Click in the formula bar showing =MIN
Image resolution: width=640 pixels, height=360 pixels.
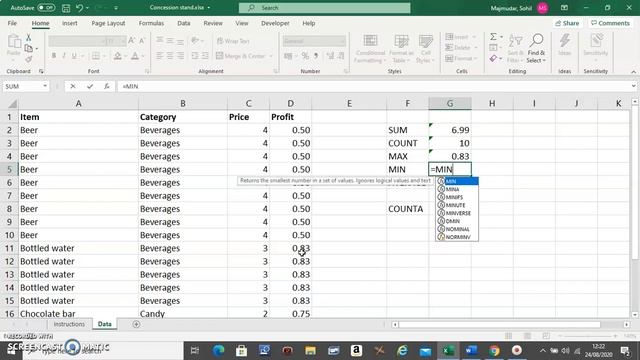click(373, 86)
